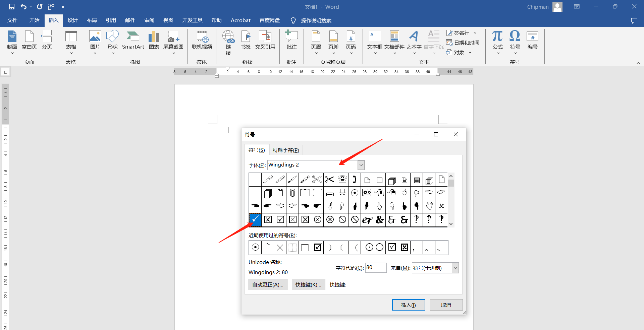Open the Design (设计) ribbon tab
The width and height of the screenshot is (644, 330).
point(72,20)
